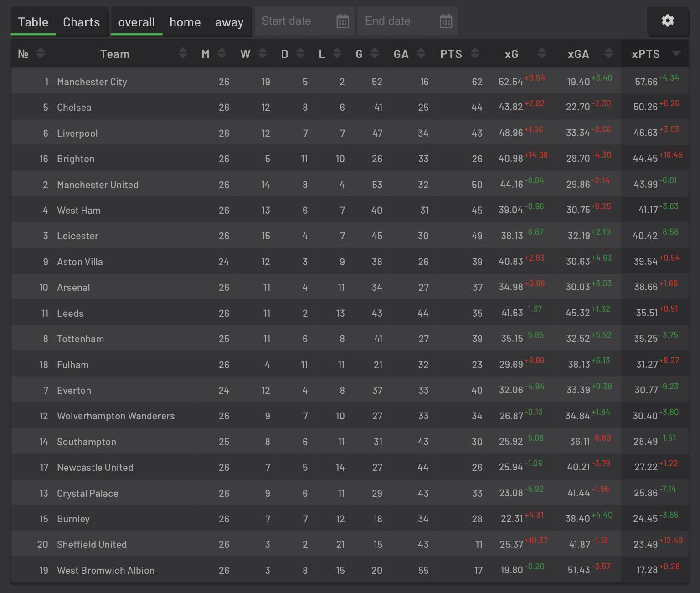Sort by the PTS column arrows
700x593 pixels.
click(x=475, y=53)
